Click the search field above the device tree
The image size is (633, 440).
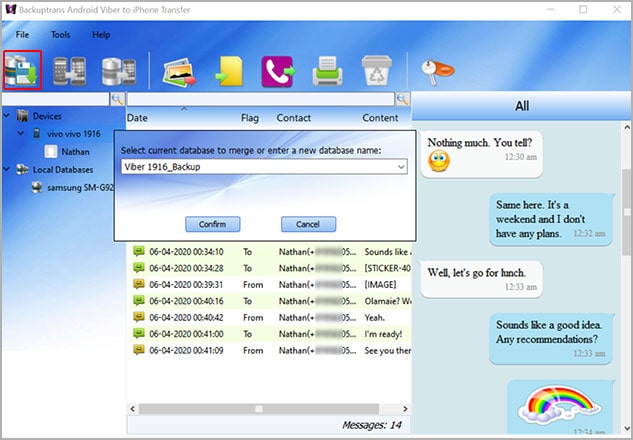point(56,99)
